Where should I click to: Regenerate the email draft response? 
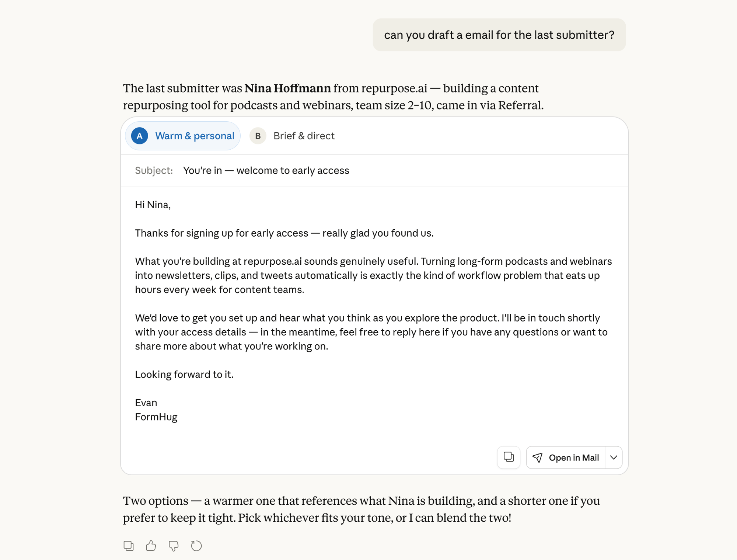coord(196,546)
